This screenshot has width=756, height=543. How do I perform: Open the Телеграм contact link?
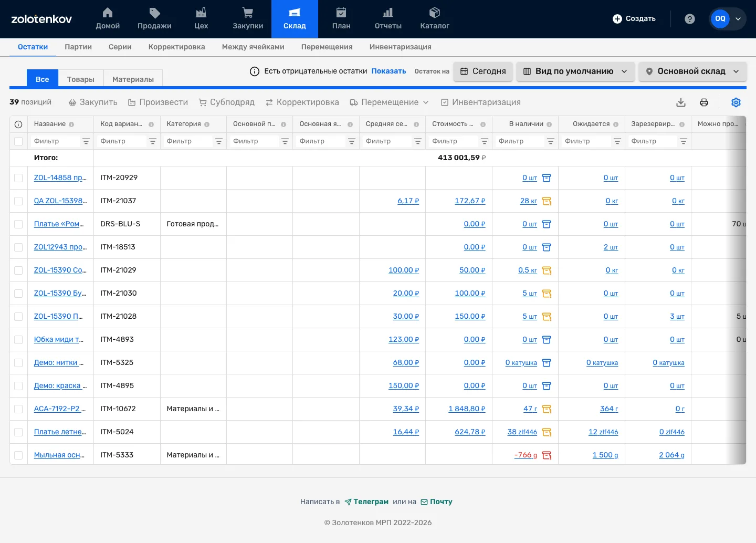point(366,502)
